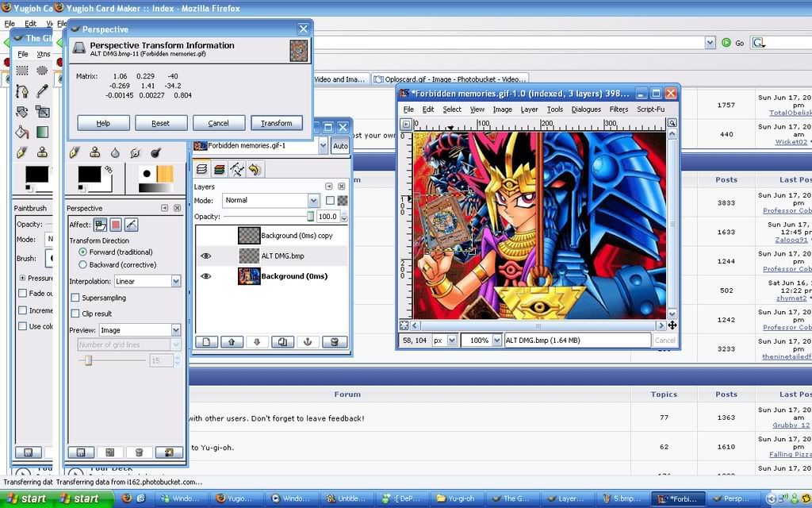Hide the ALT DMG.bmp layer
Screen dimensions: 812x508
pyautogui.click(x=206, y=256)
